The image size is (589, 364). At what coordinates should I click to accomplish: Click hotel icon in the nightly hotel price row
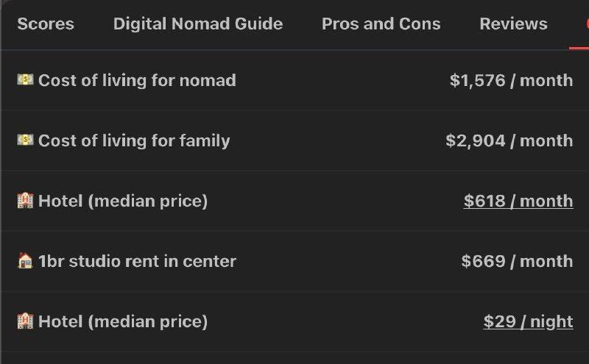25,321
